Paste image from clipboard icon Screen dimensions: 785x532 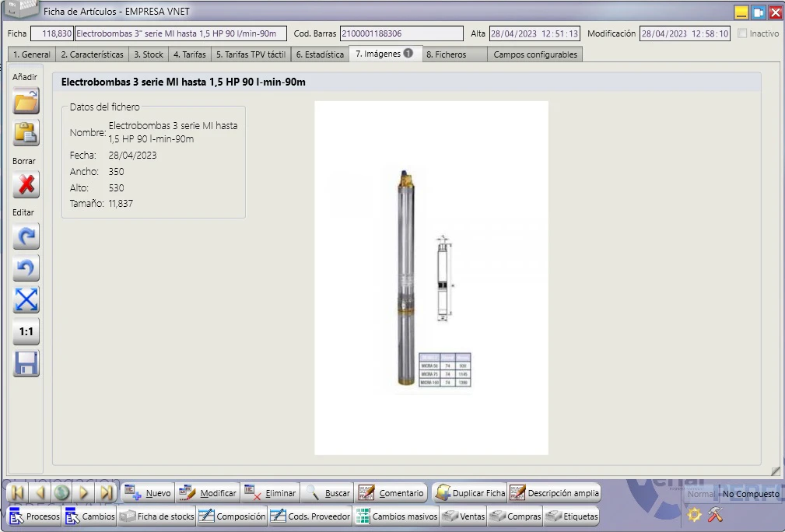click(26, 133)
